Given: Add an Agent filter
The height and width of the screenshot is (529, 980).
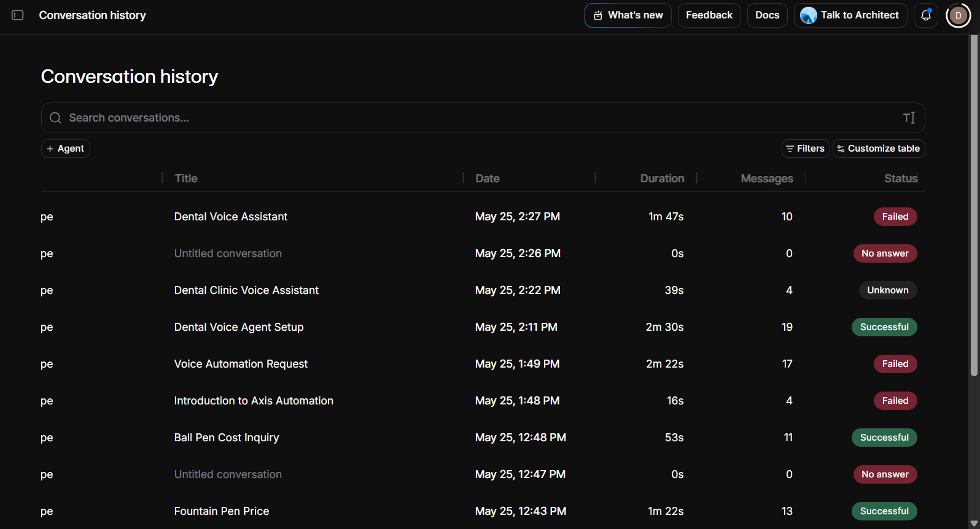Looking at the screenshot, I should 66,149.
